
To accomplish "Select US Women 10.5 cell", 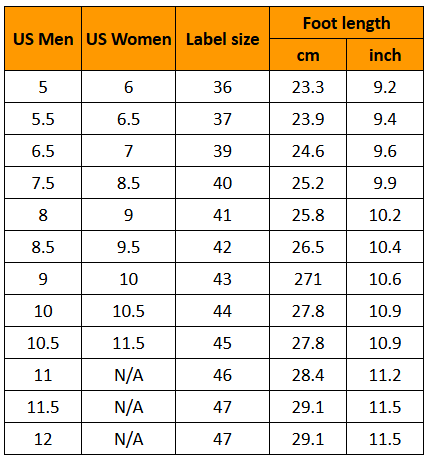I will [128, 311].
